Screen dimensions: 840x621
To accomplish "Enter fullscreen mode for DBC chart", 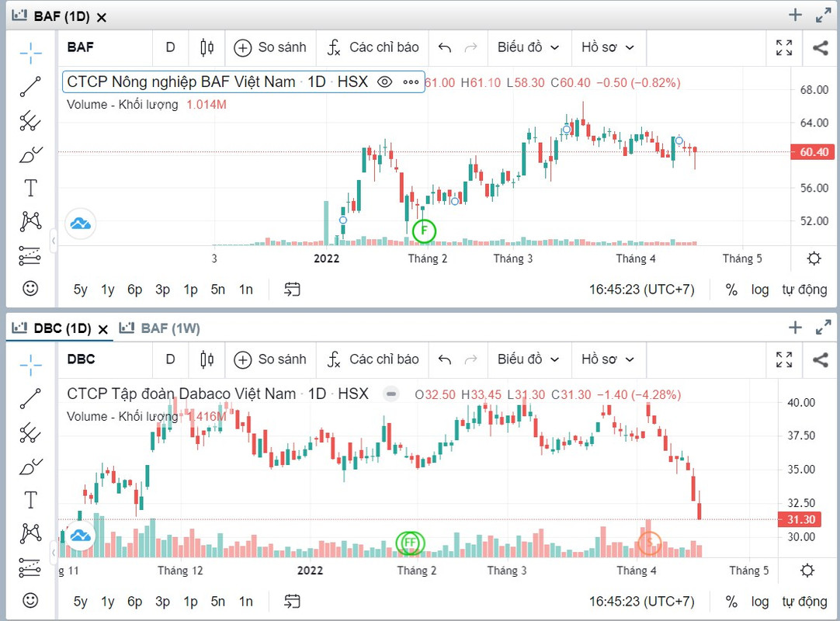I will [x=784, y=359].
